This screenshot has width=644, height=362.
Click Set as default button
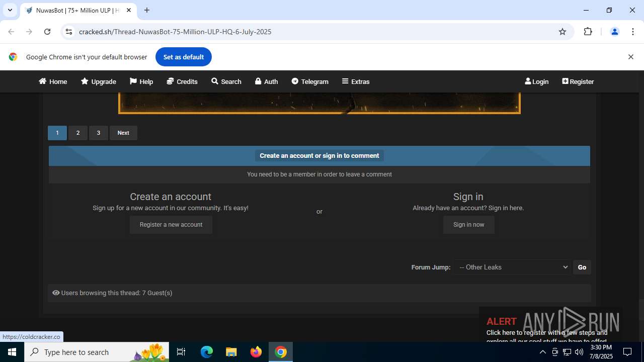pyautogui.click(x=184, y=57)
